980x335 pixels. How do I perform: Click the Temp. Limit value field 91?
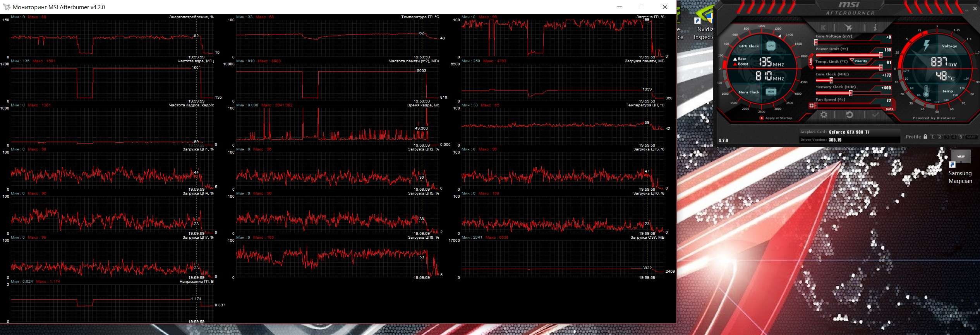pos(889,63)
